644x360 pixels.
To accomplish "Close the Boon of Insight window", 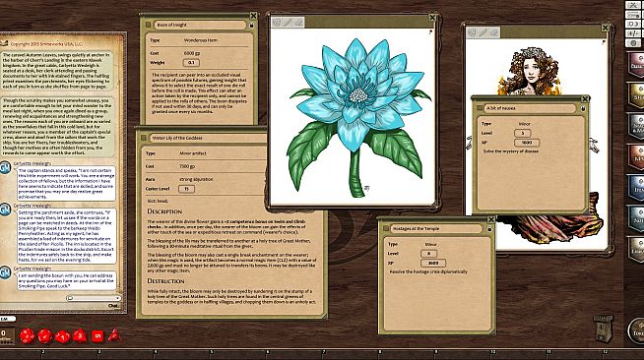I will point(253,16).
